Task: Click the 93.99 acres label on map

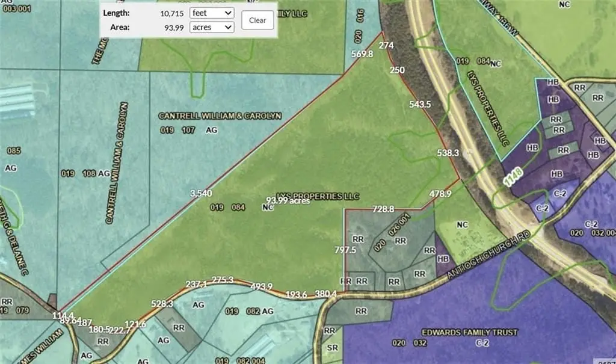Action: click(x=288, y=201)
